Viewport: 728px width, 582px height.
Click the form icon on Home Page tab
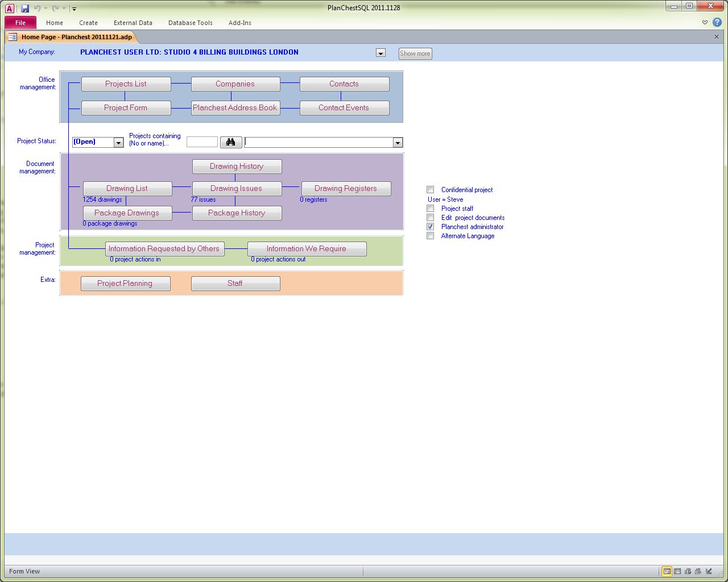tap(12, 37)
